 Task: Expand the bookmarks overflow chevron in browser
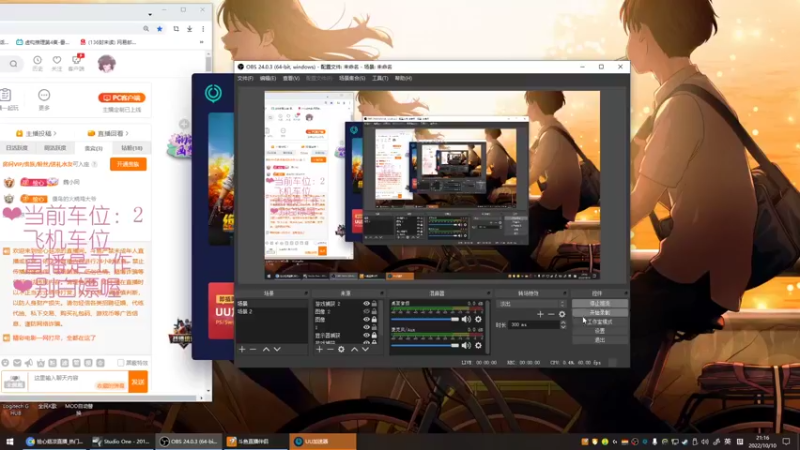(x=202, y=42)
